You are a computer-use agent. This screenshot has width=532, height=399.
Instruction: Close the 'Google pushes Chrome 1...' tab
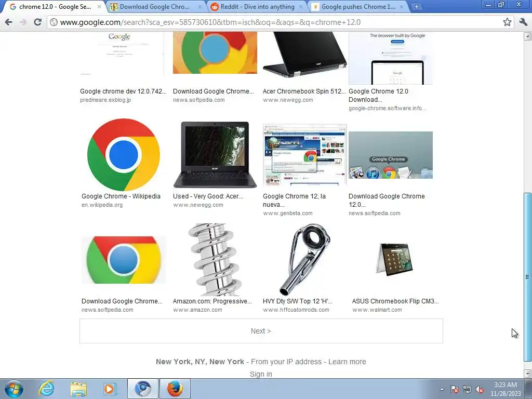pyautogui.click(x=402, y=7)
